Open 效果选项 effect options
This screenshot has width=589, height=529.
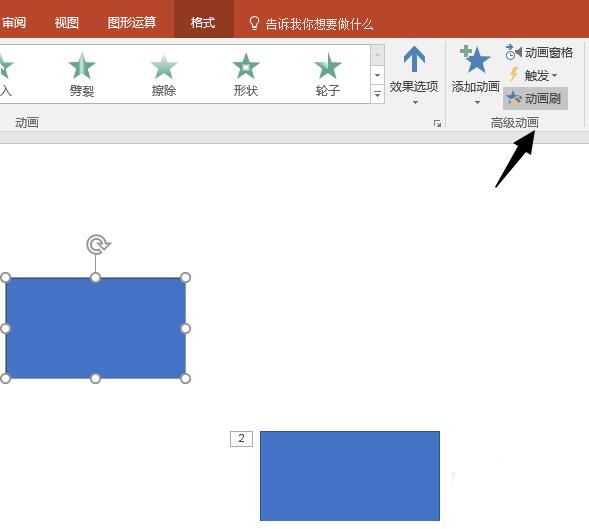click(x=414, y=76)
